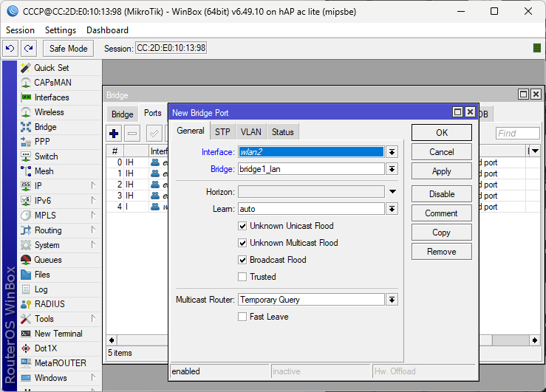Expand System submenu arrow
This screenshot has width=546, height=392.
pyautogui.click(x=93, y=245)
